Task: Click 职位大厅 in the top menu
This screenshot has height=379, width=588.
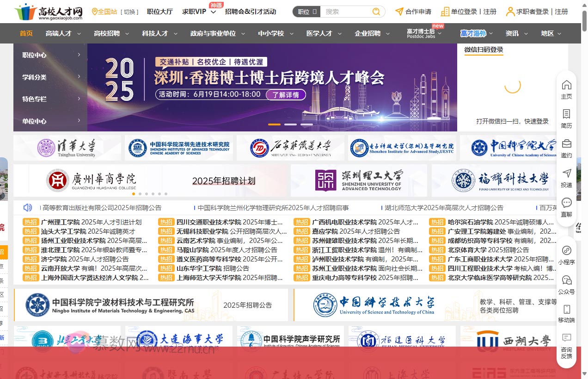Action: click(159, 12)
